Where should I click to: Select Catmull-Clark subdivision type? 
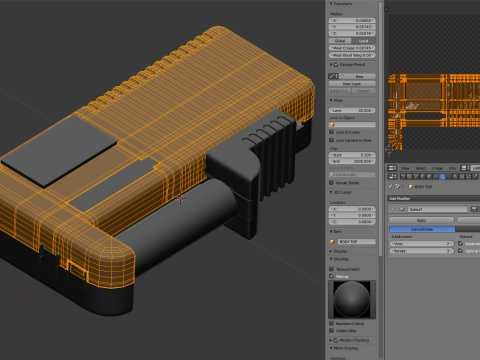pos(422,229)
